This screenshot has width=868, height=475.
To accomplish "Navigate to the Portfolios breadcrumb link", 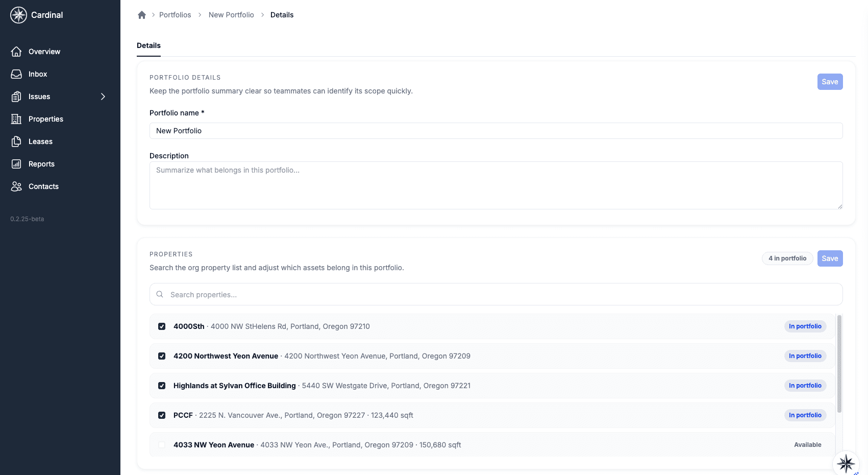I will tap(175, 15).
